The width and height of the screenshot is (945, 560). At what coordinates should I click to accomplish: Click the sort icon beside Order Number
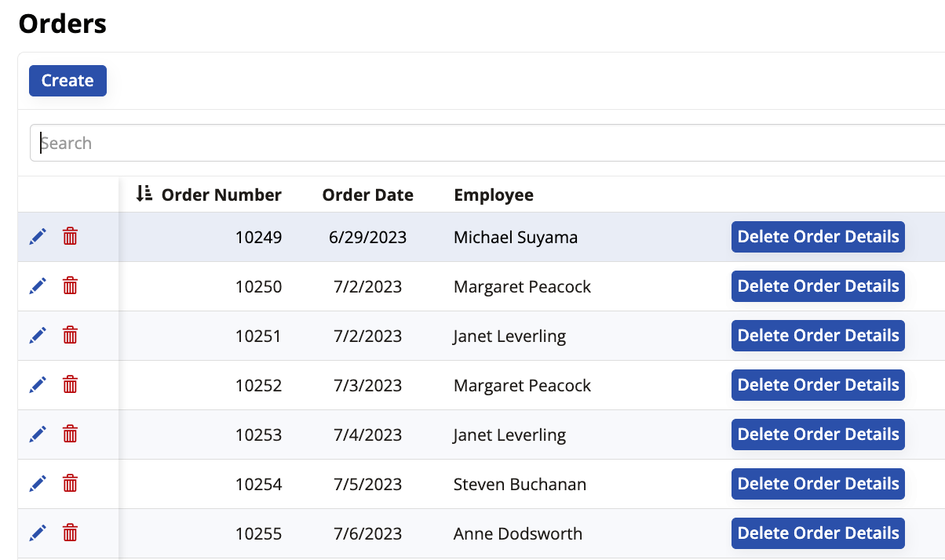click(x=144, y=194)
